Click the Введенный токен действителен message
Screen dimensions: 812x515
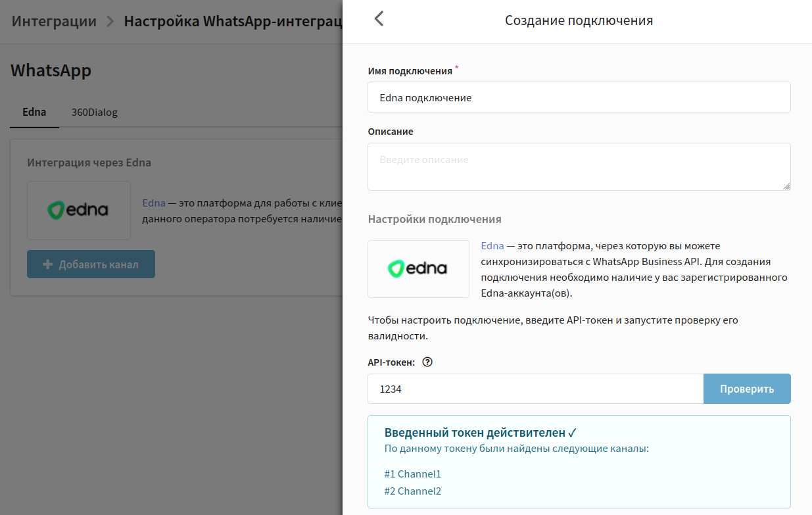coord(481,432)
